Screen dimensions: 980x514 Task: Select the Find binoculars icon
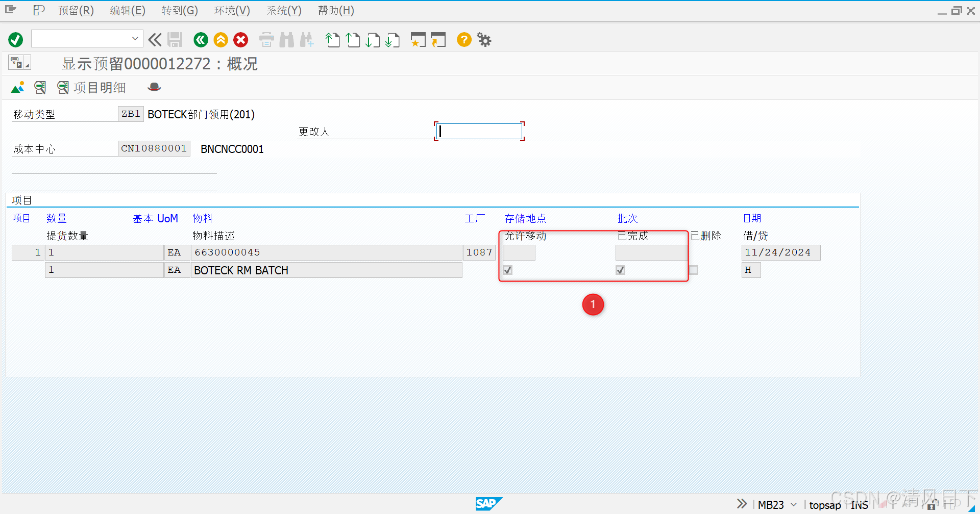(287, 39)
